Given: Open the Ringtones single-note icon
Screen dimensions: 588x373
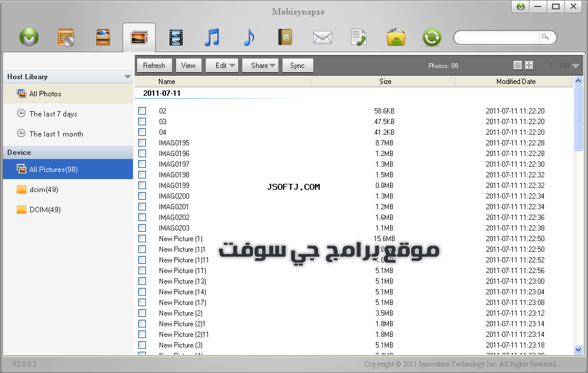Looking at the screenshot, I should tap(249, 37).
